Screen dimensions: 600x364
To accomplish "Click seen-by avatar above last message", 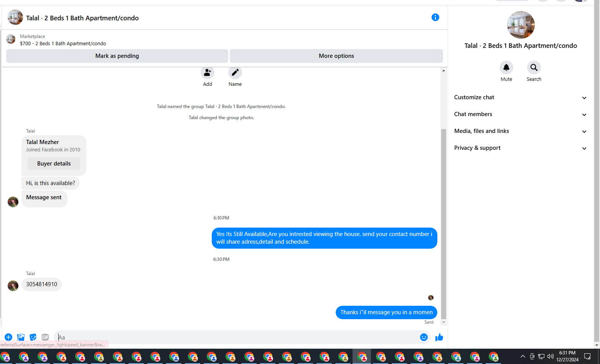I will [431, 298].
